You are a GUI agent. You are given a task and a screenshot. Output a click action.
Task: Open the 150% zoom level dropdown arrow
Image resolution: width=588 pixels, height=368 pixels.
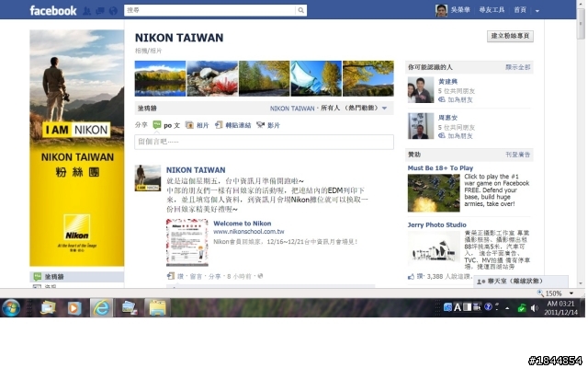click(571, 293)
